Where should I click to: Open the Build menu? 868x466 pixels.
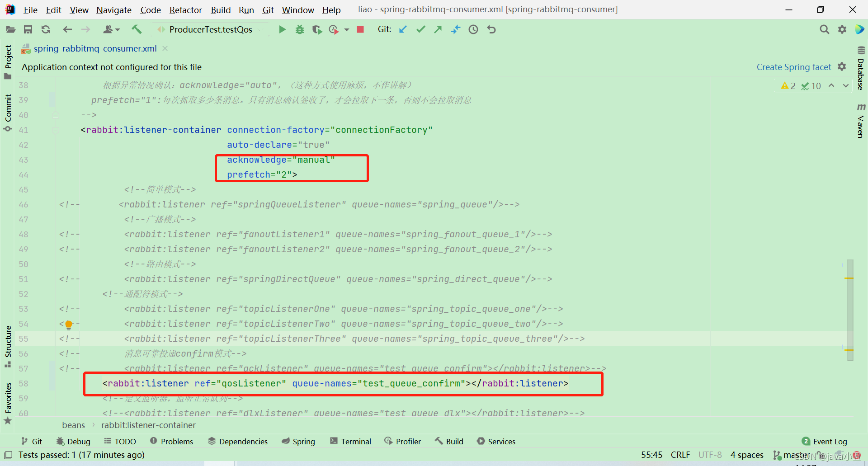click(221, 9)
